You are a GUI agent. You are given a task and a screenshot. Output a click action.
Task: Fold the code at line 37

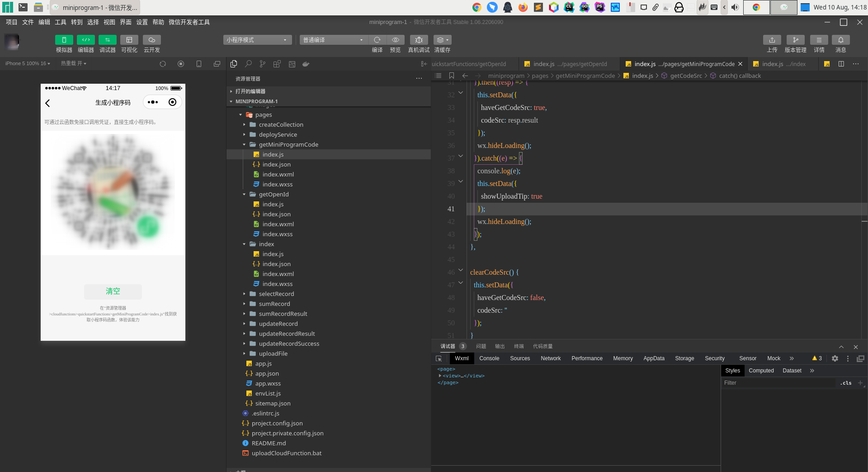(461, 156)
